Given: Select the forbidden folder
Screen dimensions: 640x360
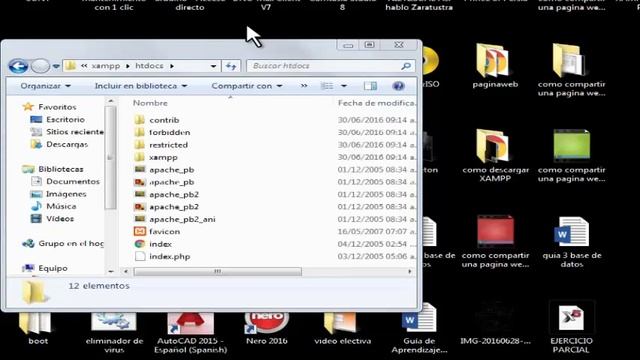Looking at the screenshot, I should coord(169,132).
